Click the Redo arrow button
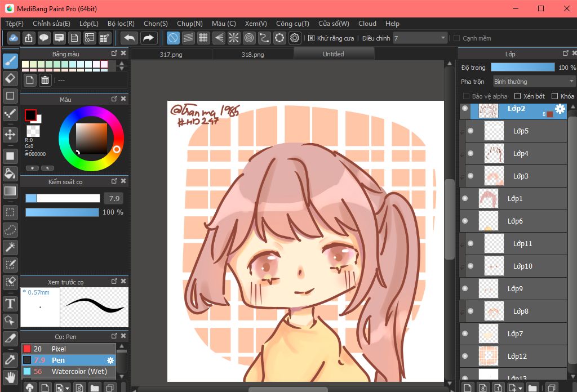The width and height of the screenshot is (577, 392). coord(148,38)
